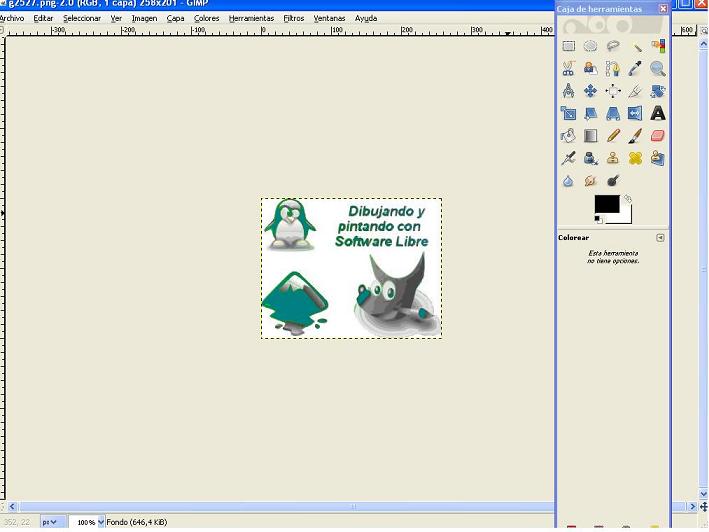Select the Pencil tool
Image resolution: width=709 pixels, height=532 pixels.
coord(613,136)
